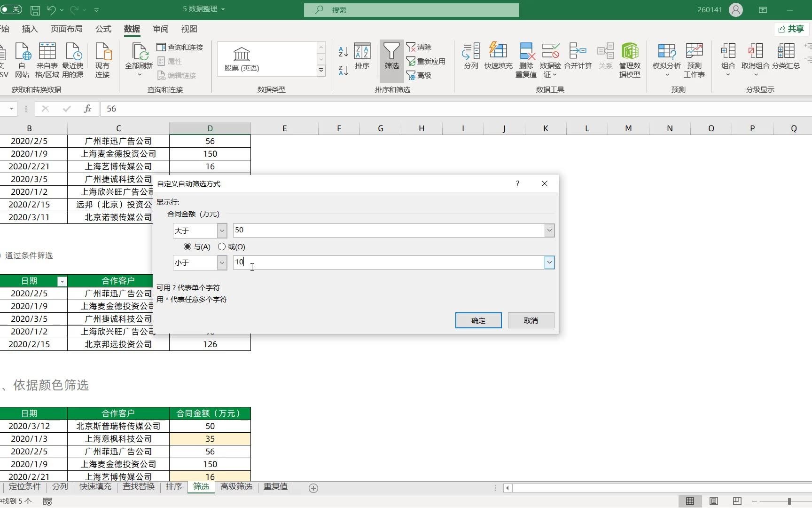Viewport: 812px width, 508px height.
Task: Click the search box (搜索)
Action: pyautogui.click(x=412, y=10)
